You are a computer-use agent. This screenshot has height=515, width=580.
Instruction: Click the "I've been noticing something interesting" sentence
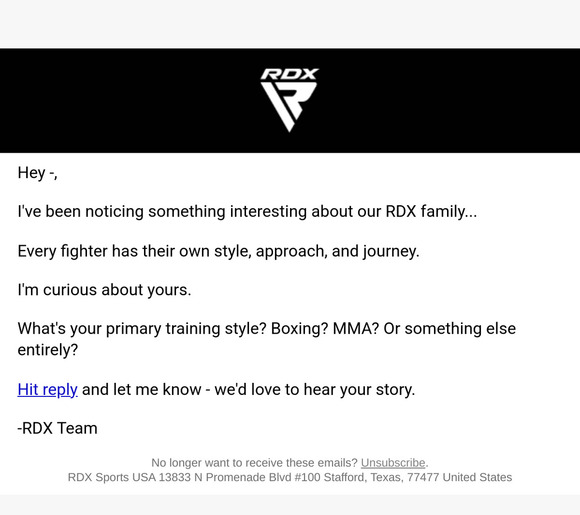coord(247,212)
